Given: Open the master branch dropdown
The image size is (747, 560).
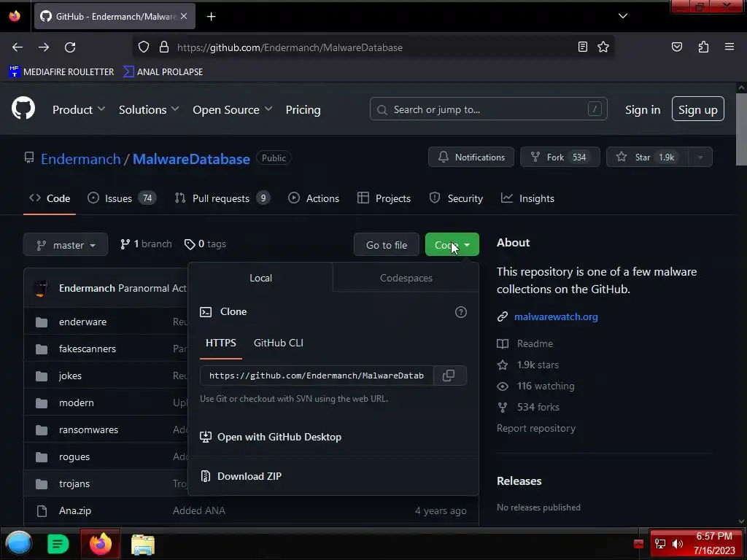Looking at the screenshot, I should coord(66,245).
